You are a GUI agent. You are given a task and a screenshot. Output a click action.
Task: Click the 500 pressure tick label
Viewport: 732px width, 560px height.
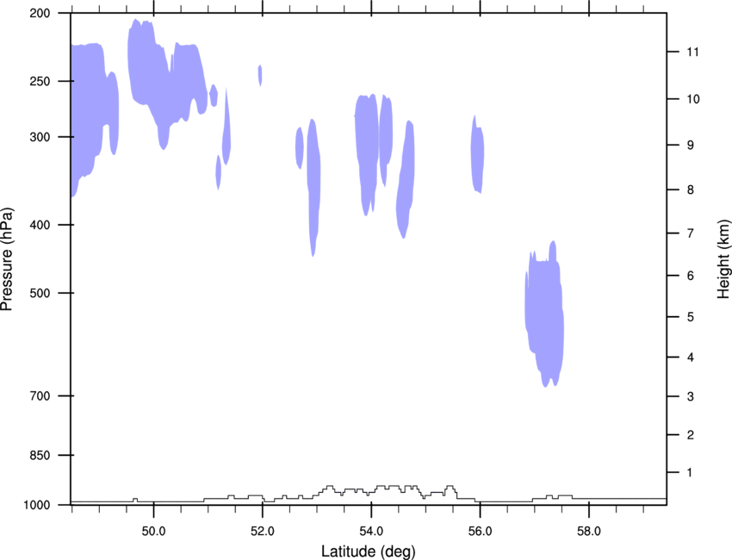(x=40, y=293)
